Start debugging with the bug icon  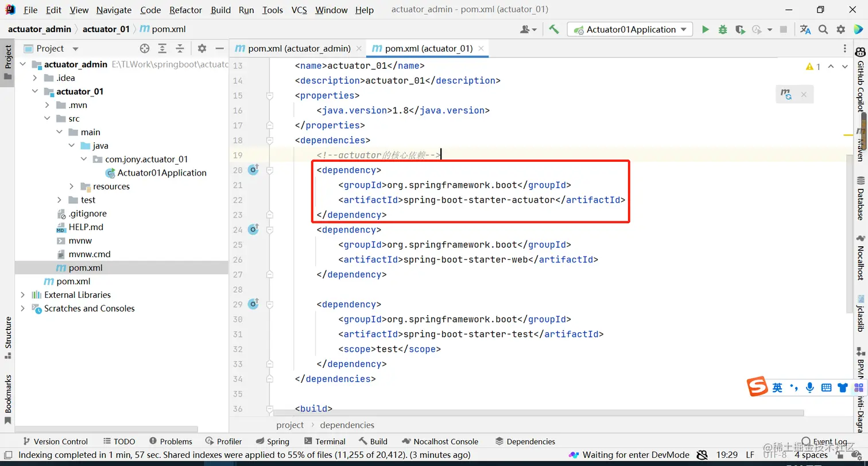point(723,29)
